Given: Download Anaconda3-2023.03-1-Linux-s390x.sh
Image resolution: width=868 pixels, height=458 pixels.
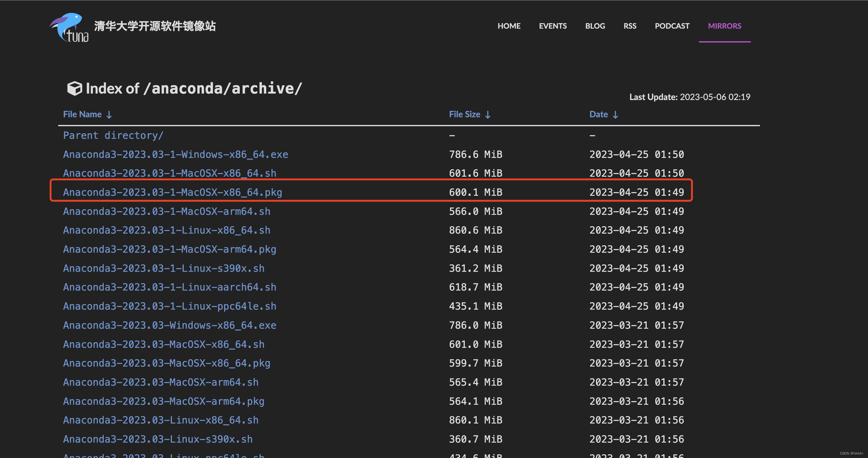Looking at the screenshot, I should pos(163,268).
